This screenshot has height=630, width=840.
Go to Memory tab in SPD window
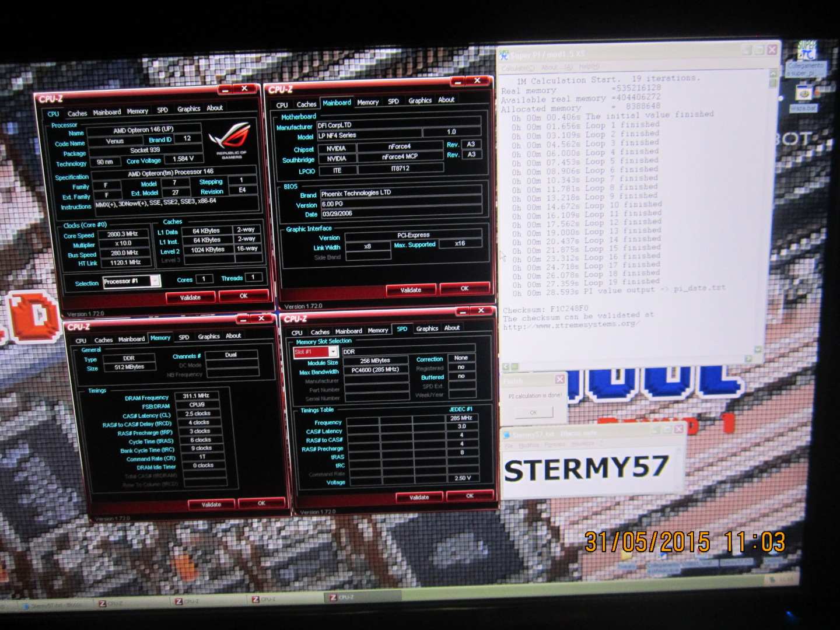point(378,330)
